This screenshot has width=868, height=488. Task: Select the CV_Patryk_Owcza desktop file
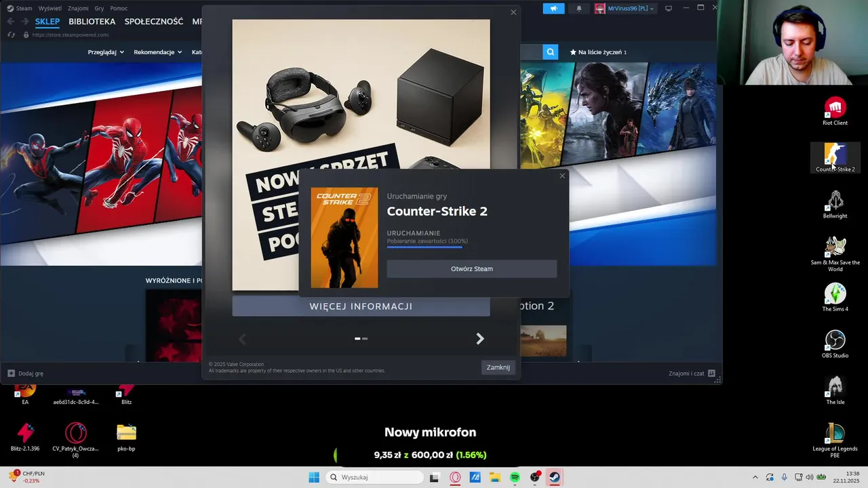75,441
